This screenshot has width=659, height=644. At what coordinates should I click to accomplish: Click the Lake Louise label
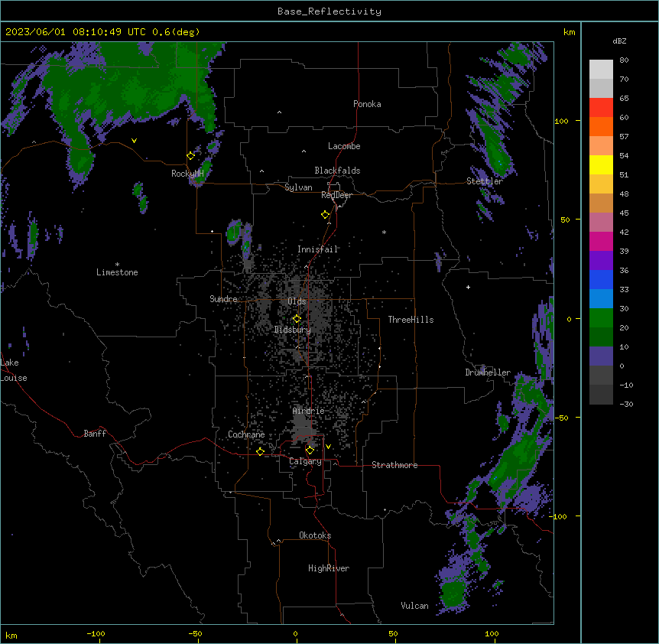(x=12, y=370)
